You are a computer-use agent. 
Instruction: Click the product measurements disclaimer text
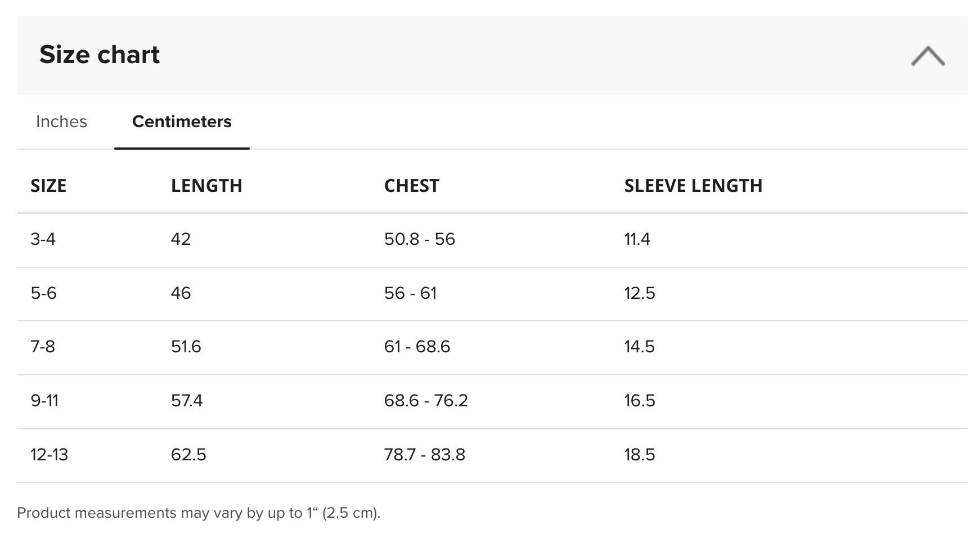tap(199, 513)
